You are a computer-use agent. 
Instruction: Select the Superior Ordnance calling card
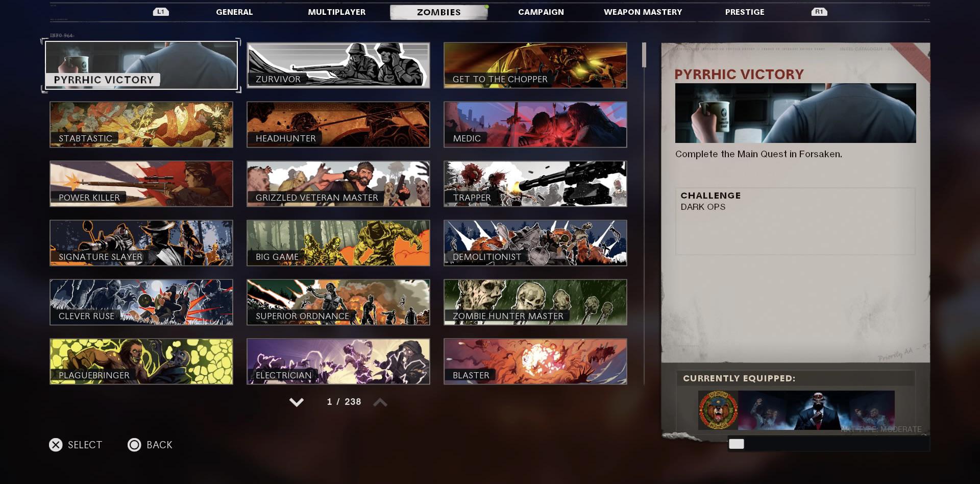[x=338, y=302]
